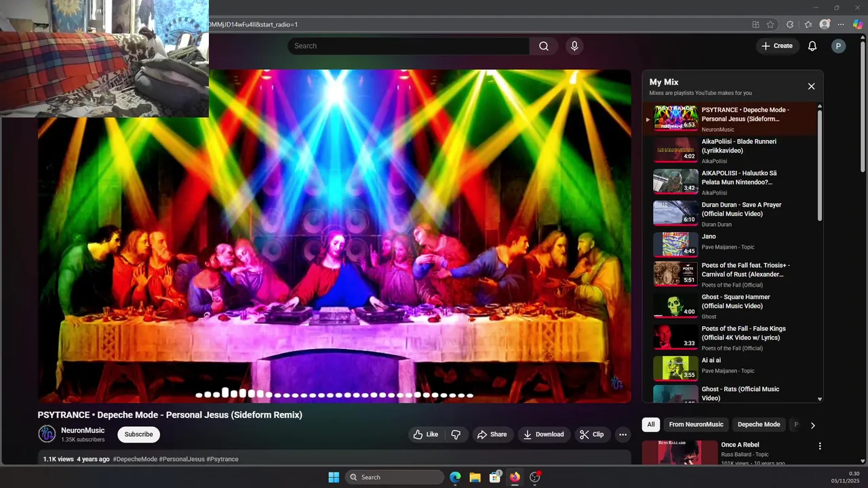Screen dimensions: 868x488
Task: Open more actions ellipsis beside Clip
Action: (x=623, y=434)
